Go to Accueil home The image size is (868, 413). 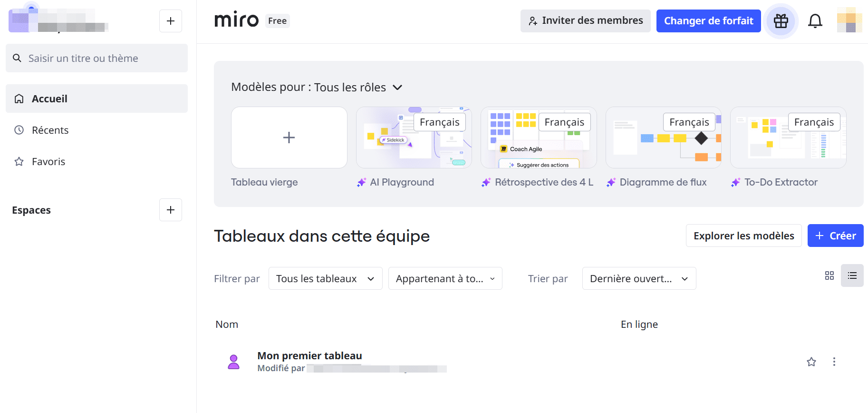[96, 98]
